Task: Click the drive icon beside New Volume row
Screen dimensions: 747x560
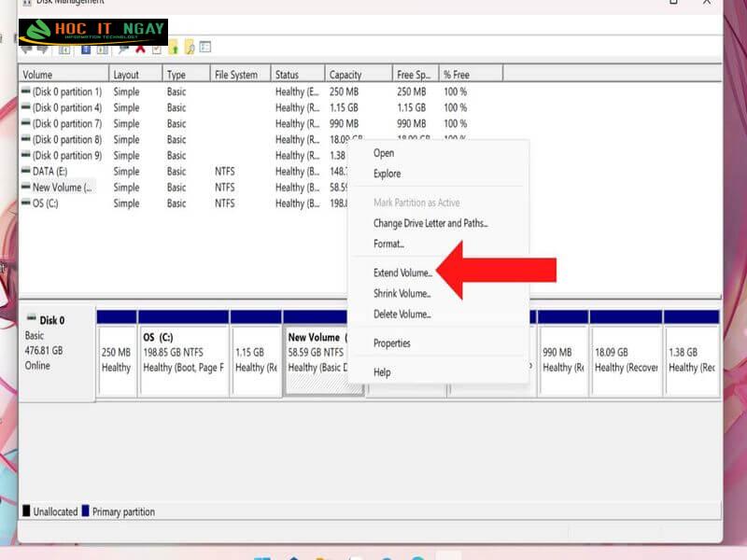Action: pos(26,187)
